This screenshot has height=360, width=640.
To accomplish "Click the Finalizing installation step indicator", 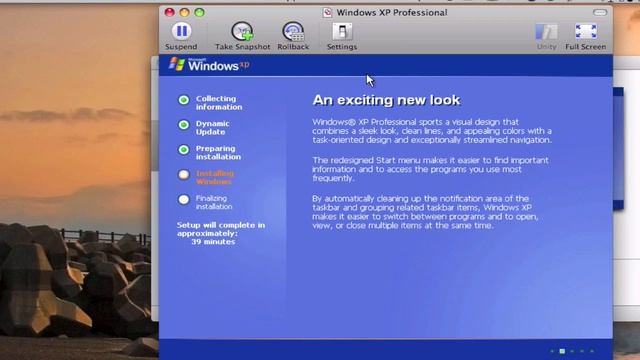I will coord(184,200).
